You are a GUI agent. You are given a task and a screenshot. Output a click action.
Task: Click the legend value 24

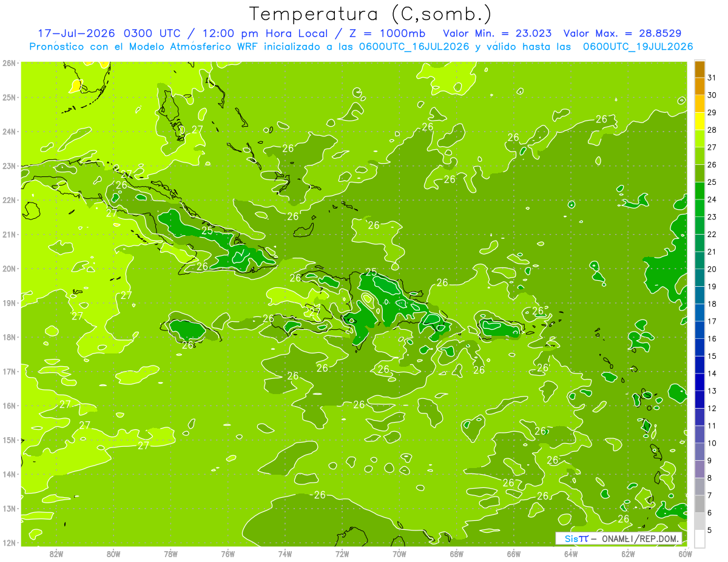point(712,199)
